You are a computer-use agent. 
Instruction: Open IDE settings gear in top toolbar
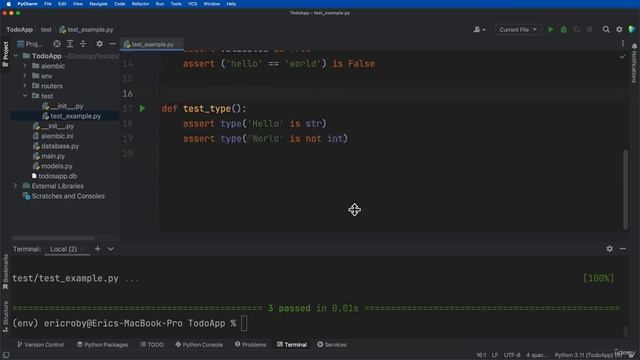[x=619, y=29]
